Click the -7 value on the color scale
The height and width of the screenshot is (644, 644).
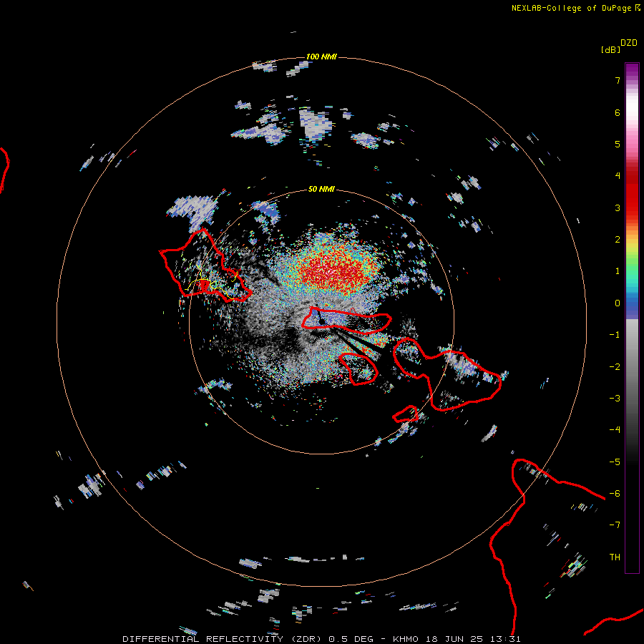point(615,525)
